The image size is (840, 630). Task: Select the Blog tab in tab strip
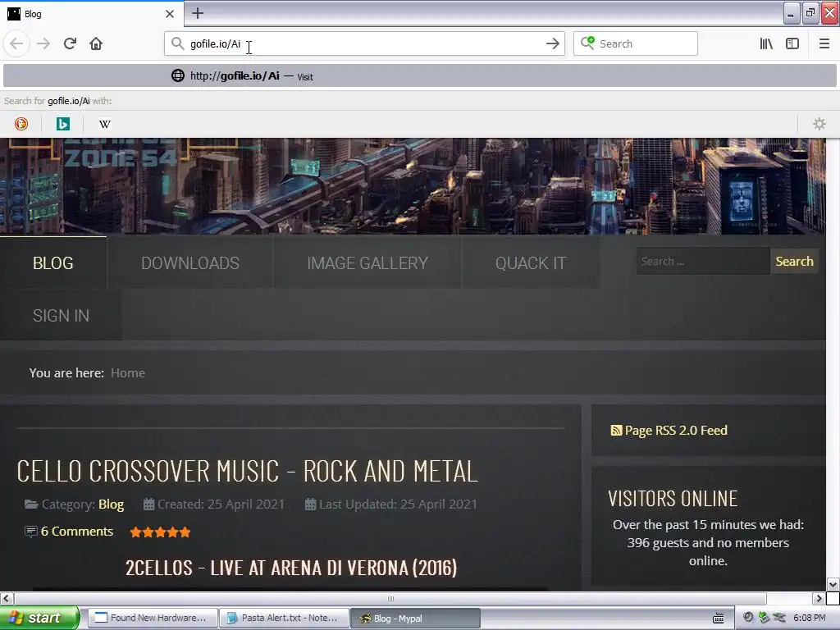(91, 14)
